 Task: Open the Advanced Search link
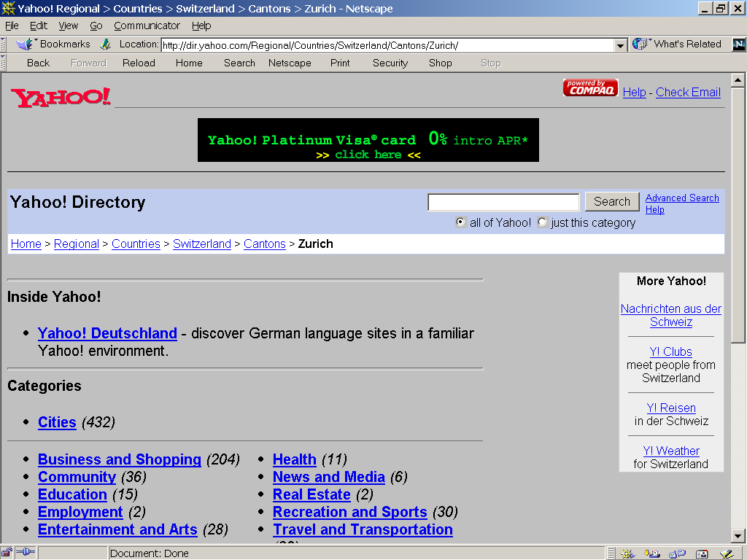[x=682, y=198]
